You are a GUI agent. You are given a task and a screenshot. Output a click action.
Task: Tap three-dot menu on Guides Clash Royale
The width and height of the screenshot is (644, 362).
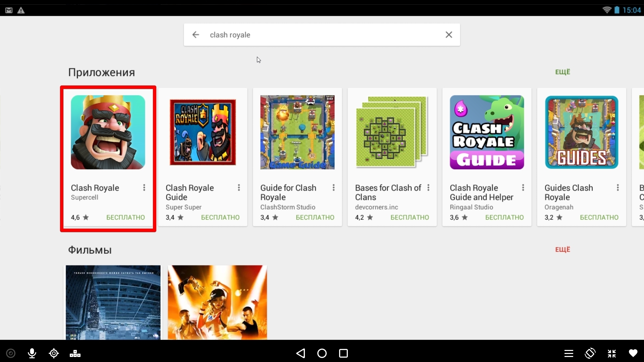[618, 187]
